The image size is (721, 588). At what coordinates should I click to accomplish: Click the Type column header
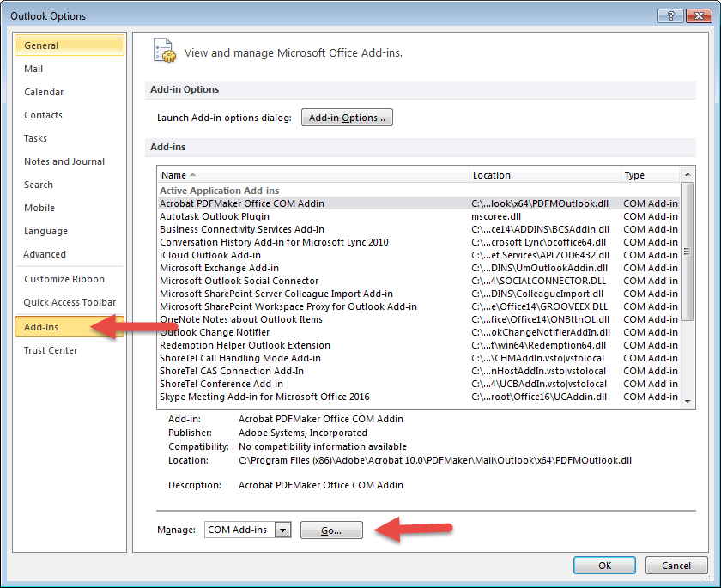pyautogui.click(x=649, y=175)
